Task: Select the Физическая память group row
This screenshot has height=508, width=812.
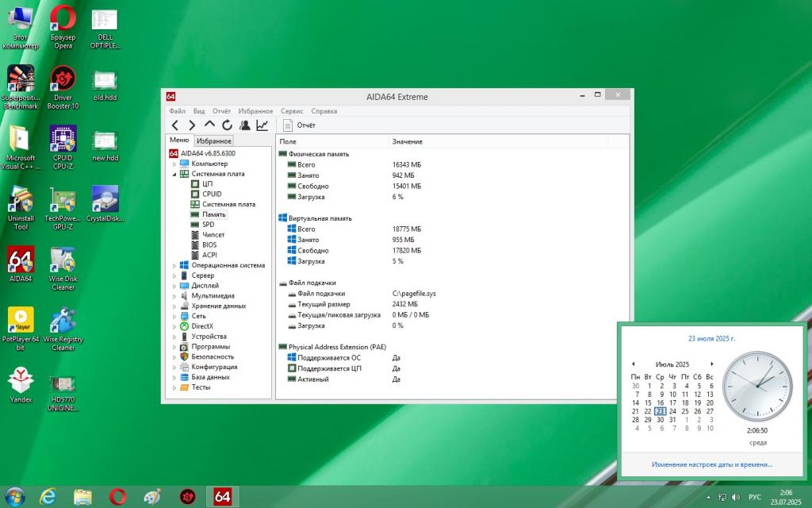Action: (319, 154)
